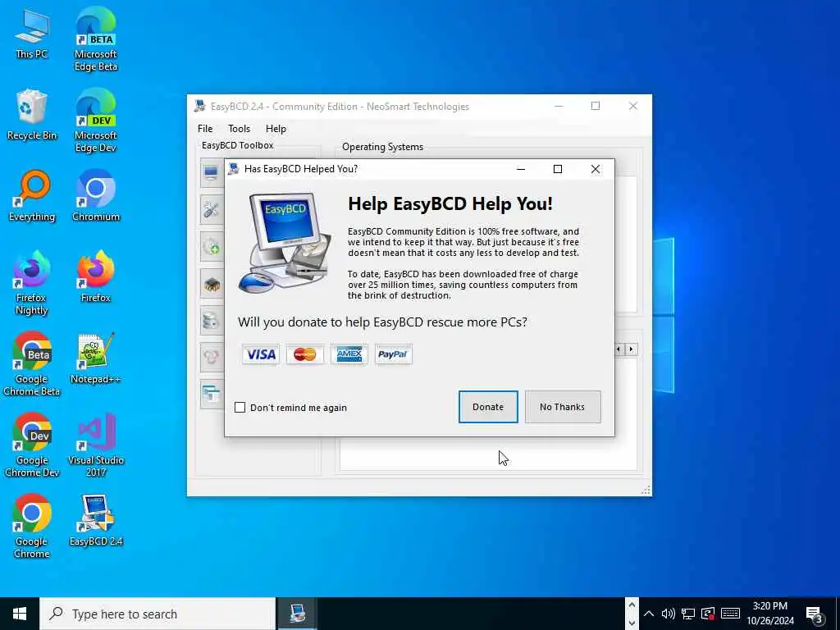Open the volume control in system tray
The width and height of the screenshot is (840, 630).
tap(668, 614)
